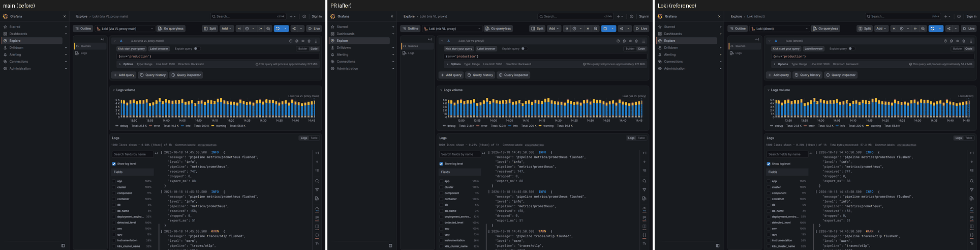Click zoom-out time range icon in PR (after) panel
This screenshot has height=250, width=980.
point(596,29)
